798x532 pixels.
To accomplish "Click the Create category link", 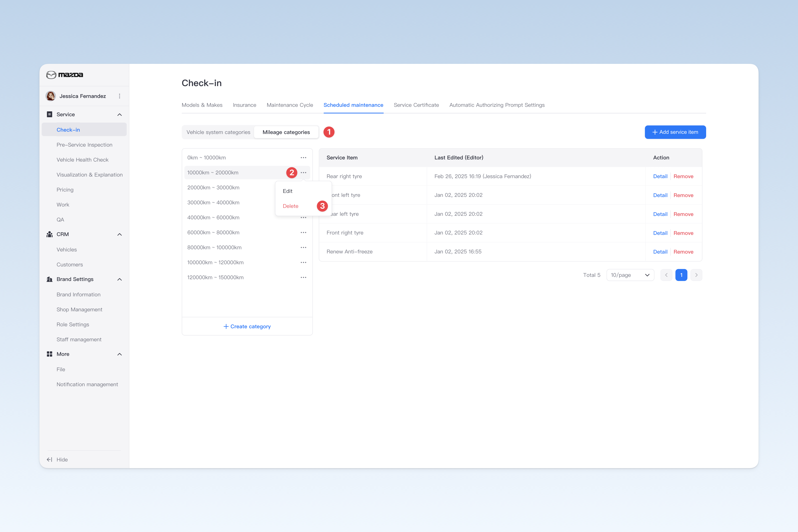I will pyautogui.click(x=247, y=326).
